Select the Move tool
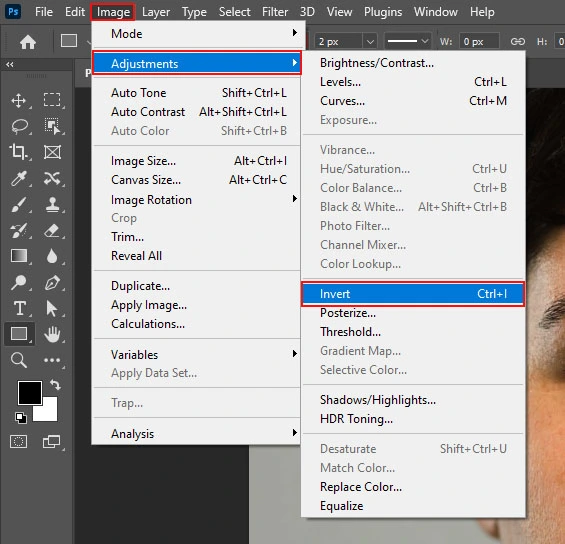Screen dimensions: 565x544 [19, 100]
